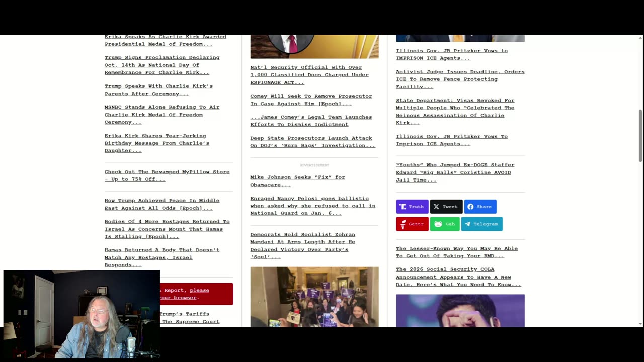The height and width of the screenshot is (362, 644).
Task: Read the Nat'l Security Official ESPIONAGE ACT story
Action: 309,75
